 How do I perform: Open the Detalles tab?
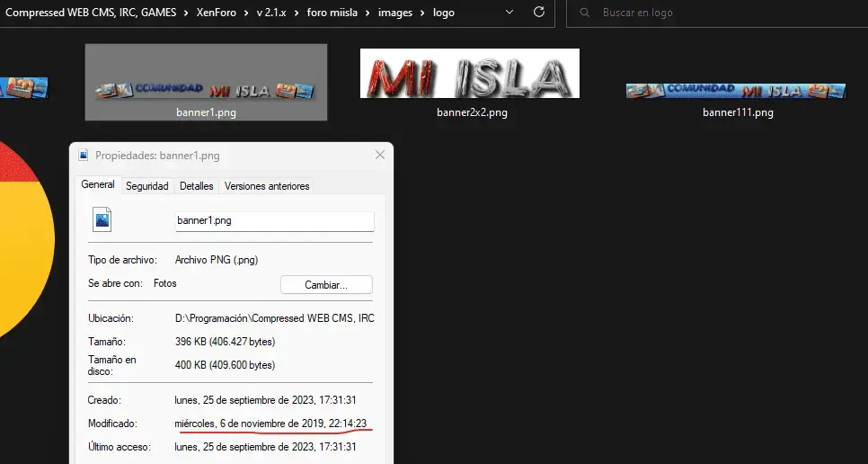coord(197,186)
